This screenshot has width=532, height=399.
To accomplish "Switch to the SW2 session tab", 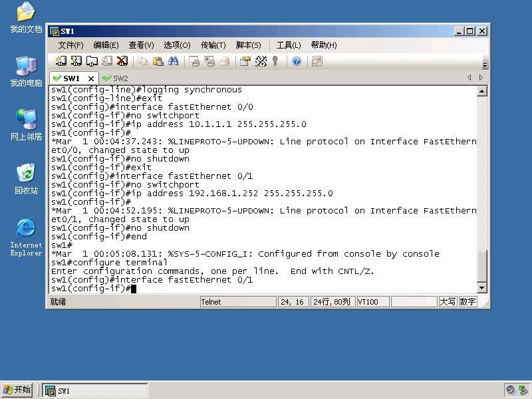I will (x=115, y=78).
